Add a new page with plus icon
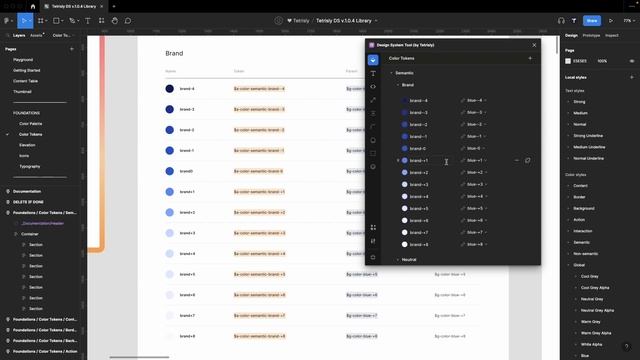 click(72, 49)
